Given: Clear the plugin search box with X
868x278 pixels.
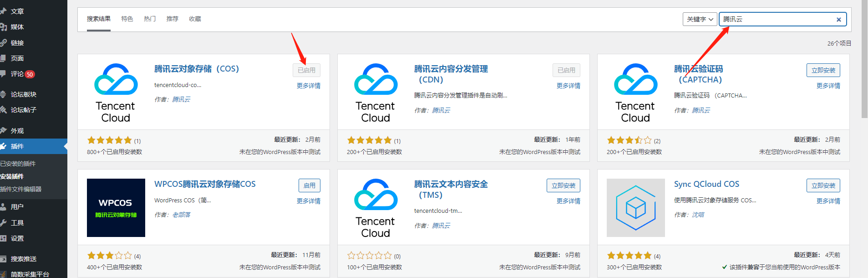Looking at the screenshot, I should coord(838,20).
